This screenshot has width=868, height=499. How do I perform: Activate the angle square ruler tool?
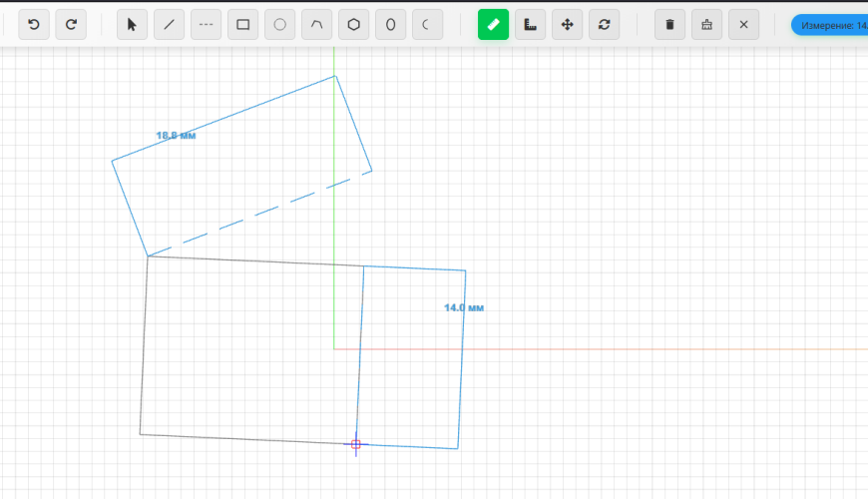click(x=531, y=24)
